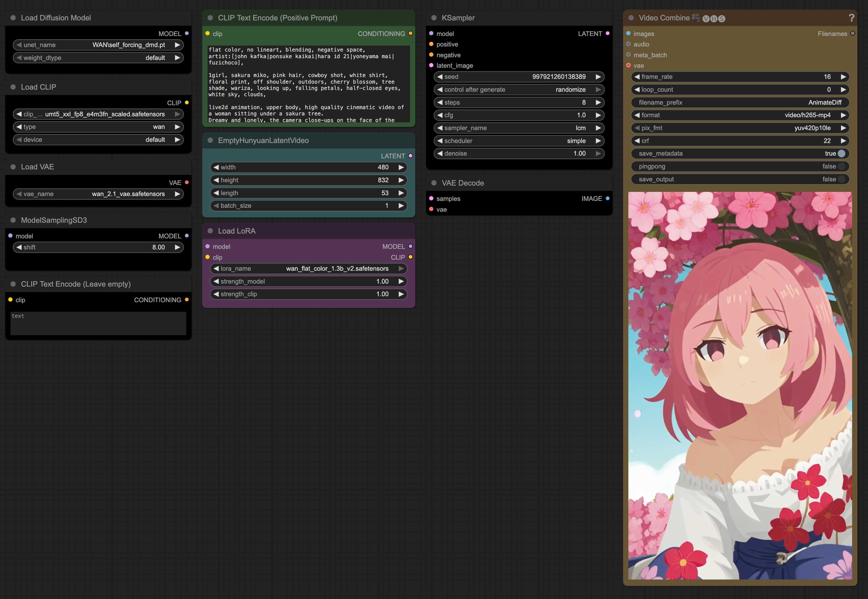Click the CONDITIONING output dot on Positive Prompt
This screenshot has height=599, width=868.
pos(410,33)
